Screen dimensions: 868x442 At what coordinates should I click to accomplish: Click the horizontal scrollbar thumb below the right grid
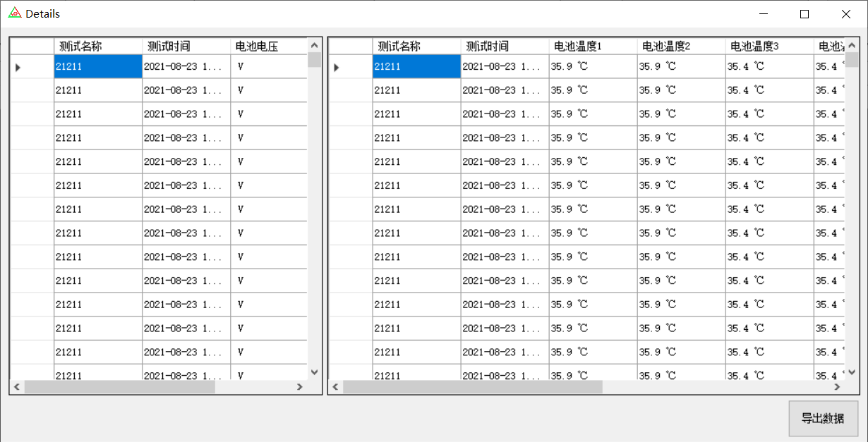click(473, 387)
